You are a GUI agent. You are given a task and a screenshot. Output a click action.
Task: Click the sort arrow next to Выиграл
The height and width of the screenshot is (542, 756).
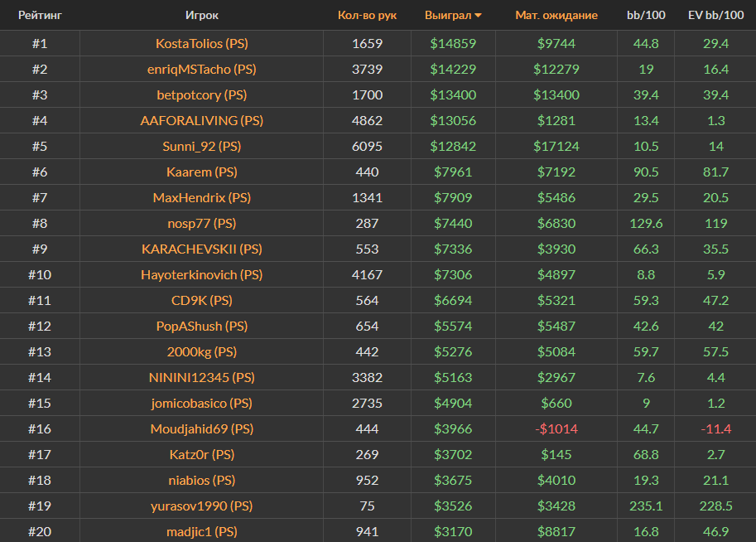(x=478, y=16)
